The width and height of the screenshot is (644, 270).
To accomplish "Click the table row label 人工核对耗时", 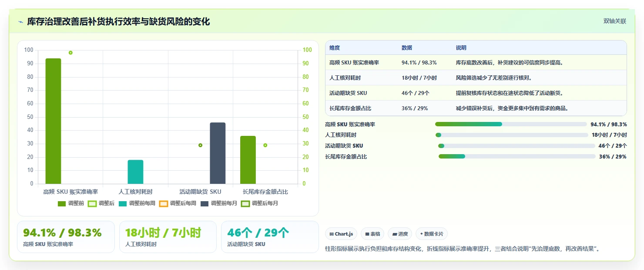I will [x=345, y=78].
